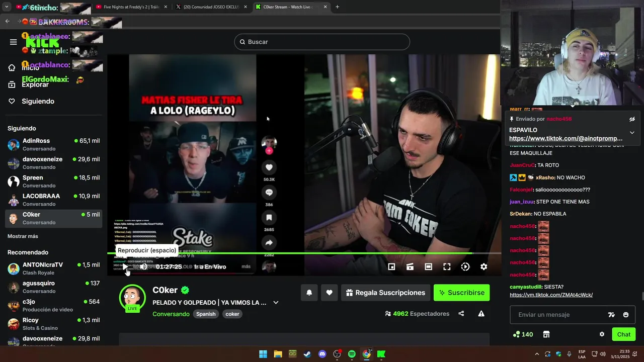The width and height of the screenshot is (644, 362).
Task: Hide the pinned chat message with eye icon
Action: click(x=632, y=119)
